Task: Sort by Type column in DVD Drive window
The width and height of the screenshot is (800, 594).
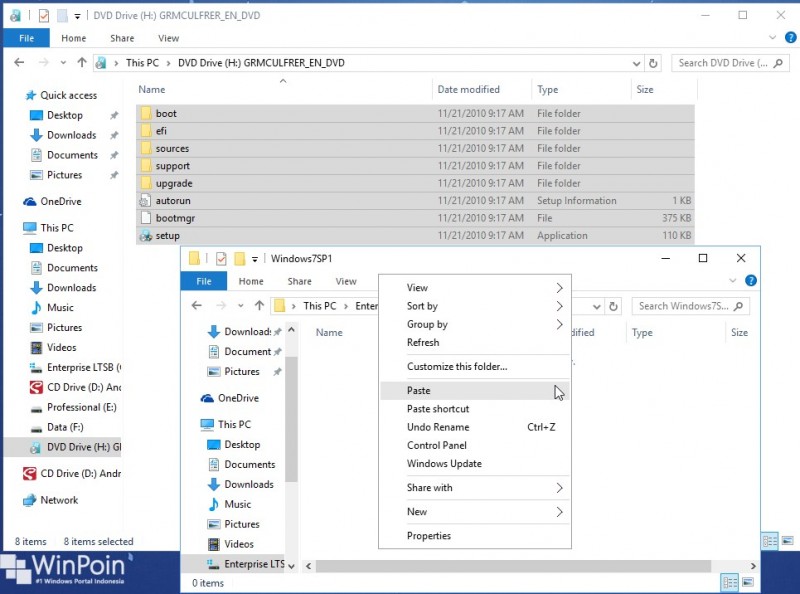Action: click(581, 89)
